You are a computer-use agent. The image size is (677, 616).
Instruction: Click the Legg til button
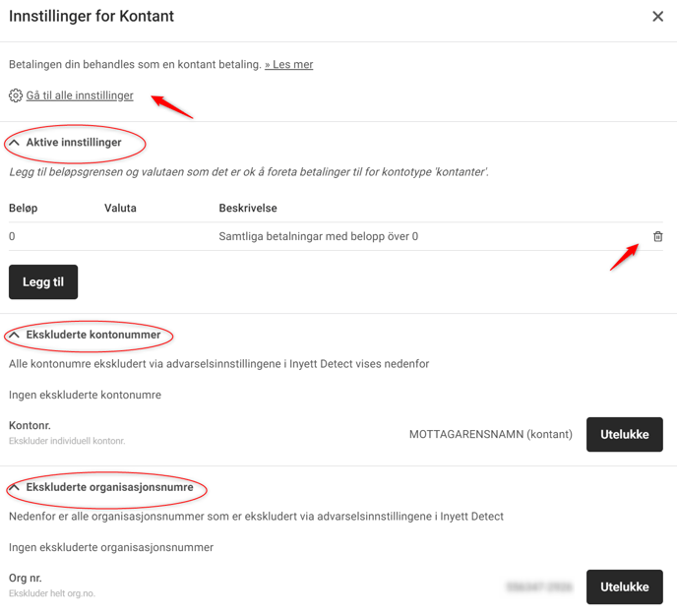pos(43,281)
